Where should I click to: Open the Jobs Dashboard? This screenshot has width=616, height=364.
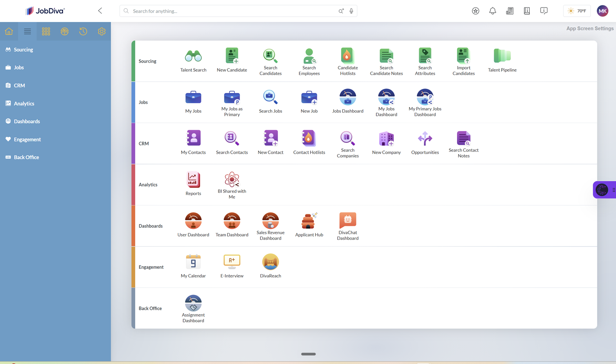[348, 102]
